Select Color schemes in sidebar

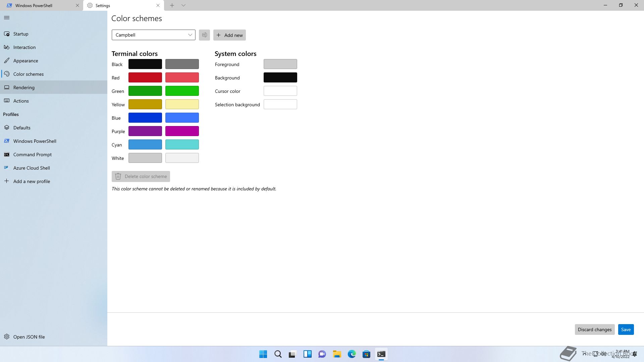[54, 74]
